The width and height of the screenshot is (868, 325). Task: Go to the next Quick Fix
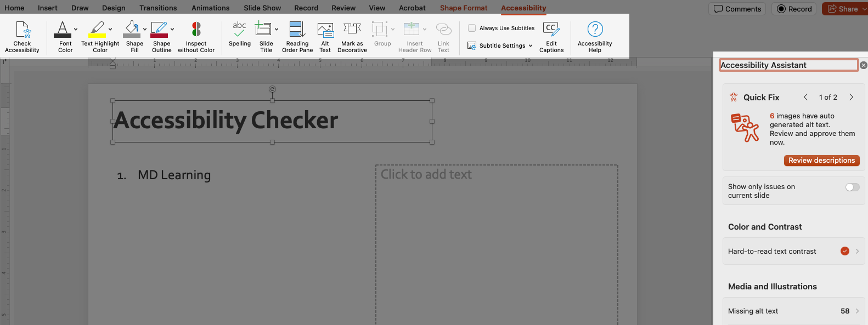click(852, 98)
